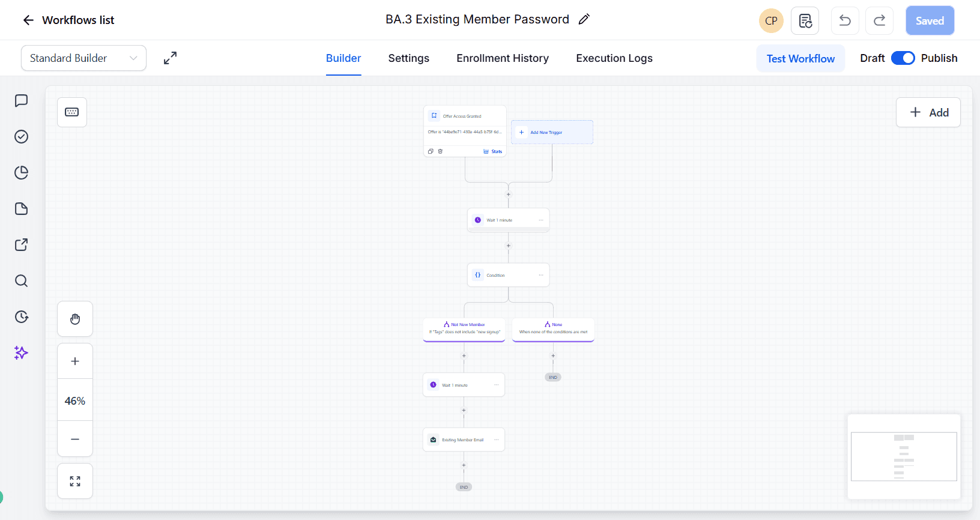This screenshot has height=520, width=980.
Task: Click the 46% zoom level
Action: 75,401
